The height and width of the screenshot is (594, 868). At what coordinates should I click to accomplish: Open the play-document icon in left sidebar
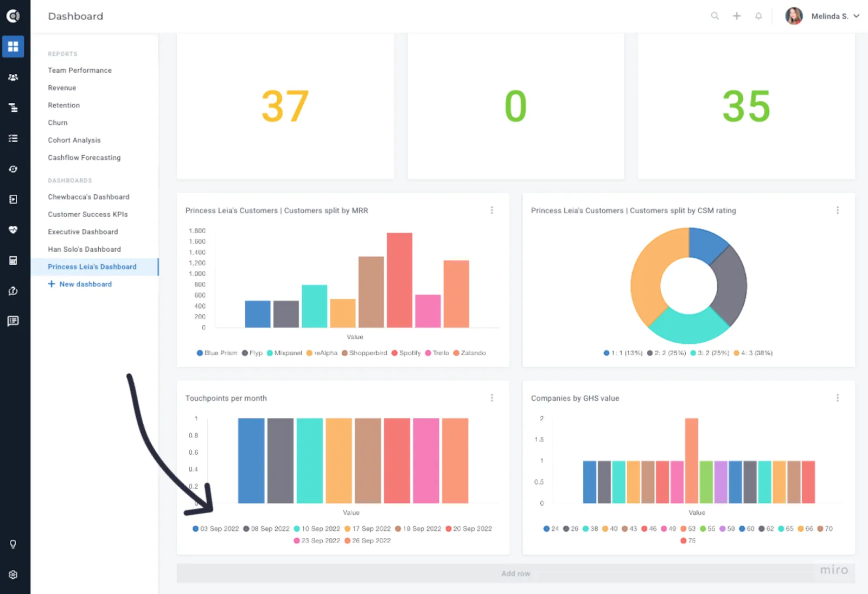13,200
